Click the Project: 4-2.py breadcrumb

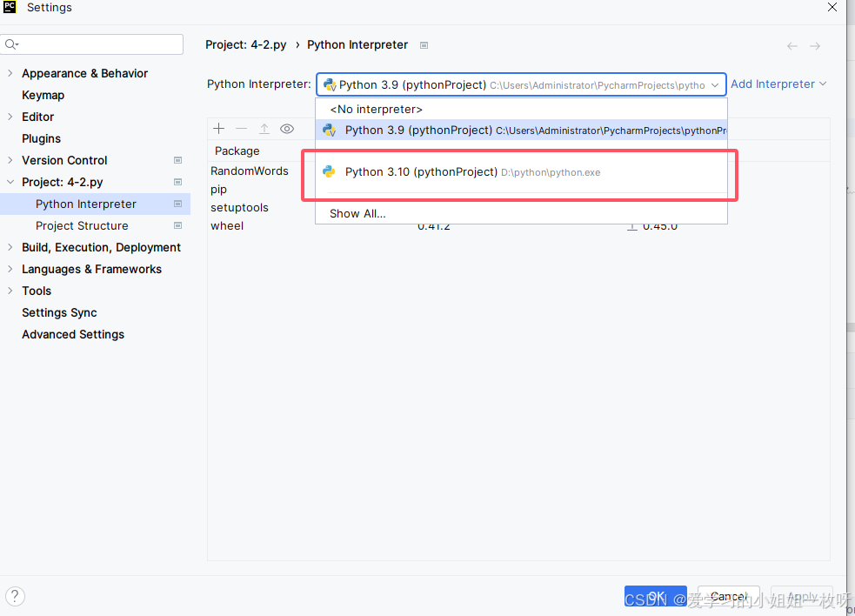coord(246,44)
